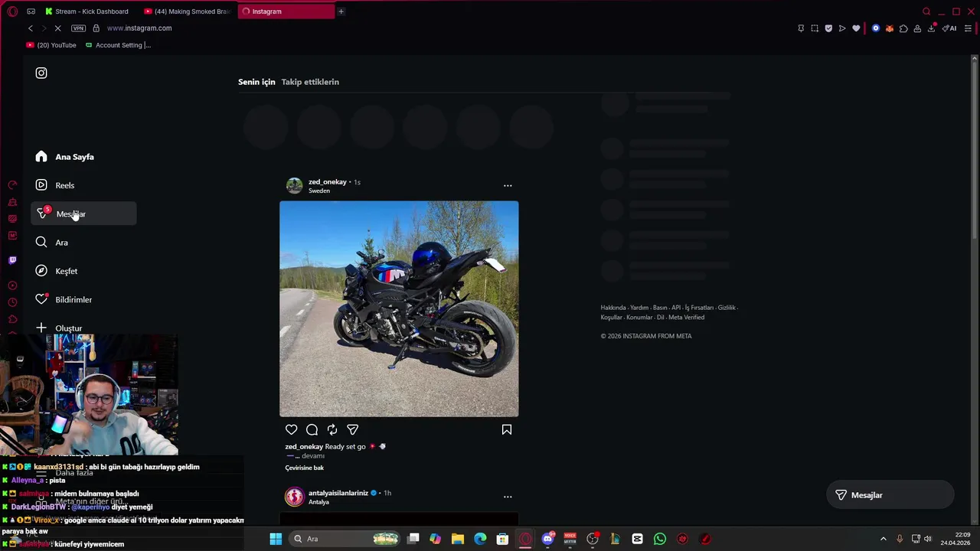Click the Hakkında footer link

[613, 308]
